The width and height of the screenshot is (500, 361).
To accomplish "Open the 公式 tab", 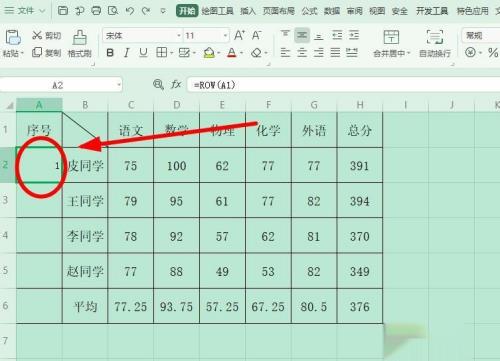I will click(309, 11).
